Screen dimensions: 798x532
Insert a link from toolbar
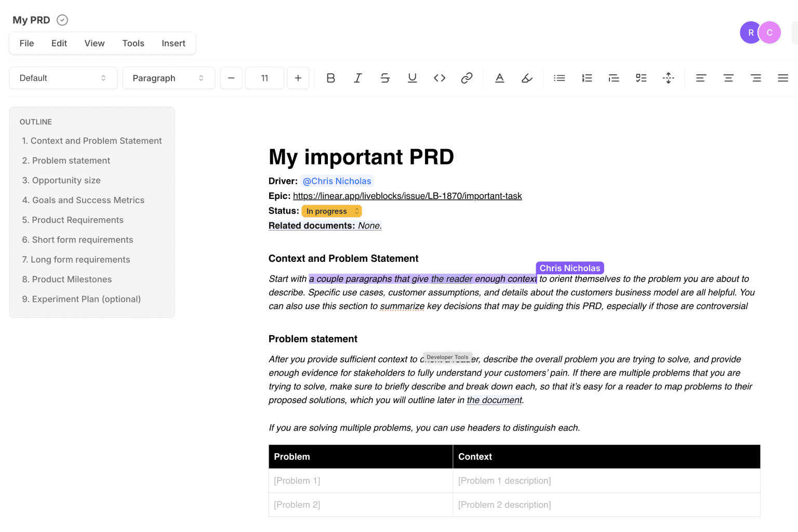(x=467, y=78)
